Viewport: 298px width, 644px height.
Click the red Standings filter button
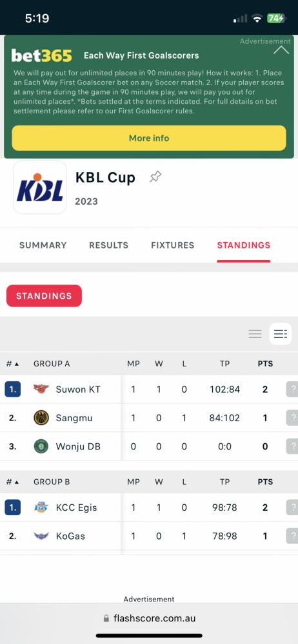click(44, 296)
